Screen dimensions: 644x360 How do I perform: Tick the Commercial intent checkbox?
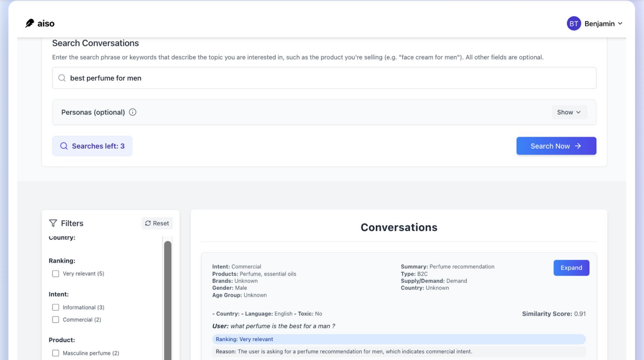(55, 319)
